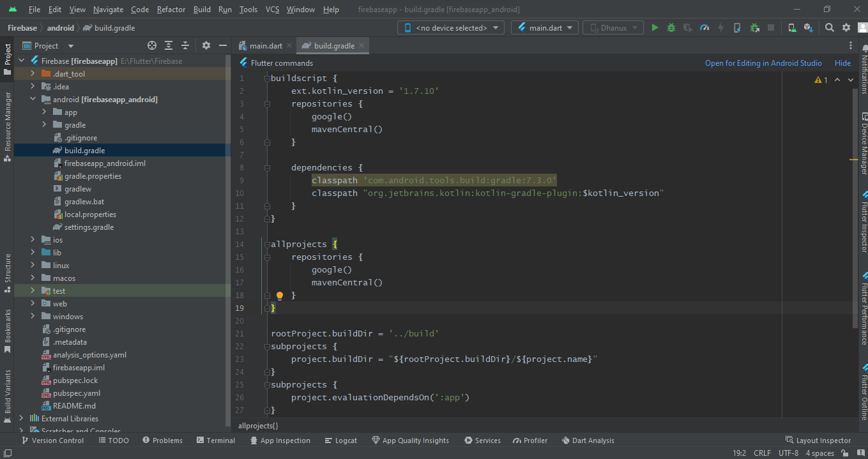Viewport: 868px width, 459px height.
Task: Click the CRLF line separator in status bar
Action: click(x=762, y=453)
